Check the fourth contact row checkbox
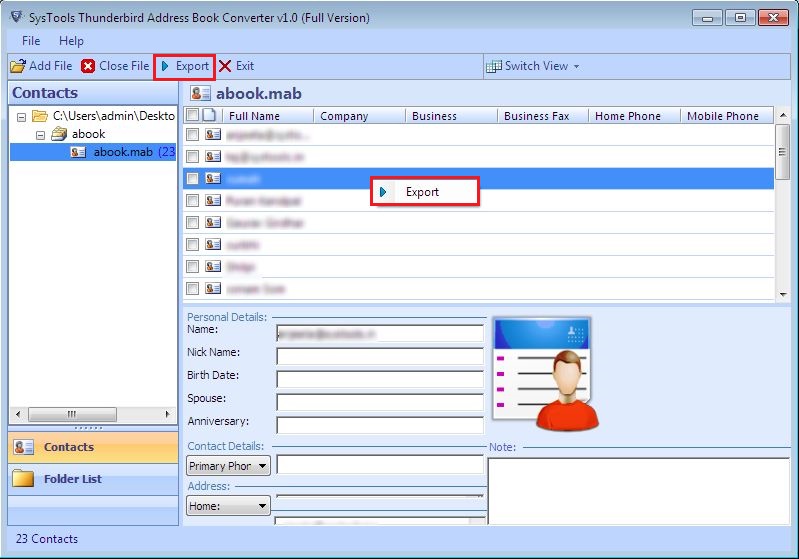This screenshot has height=559, width=799. (x=192, y=200)
